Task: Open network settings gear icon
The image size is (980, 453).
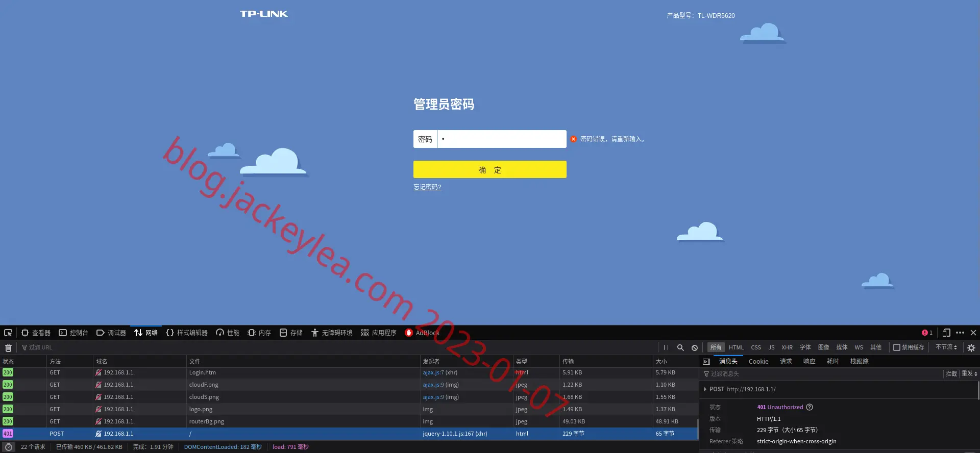Action: click(x=971, y=347)
